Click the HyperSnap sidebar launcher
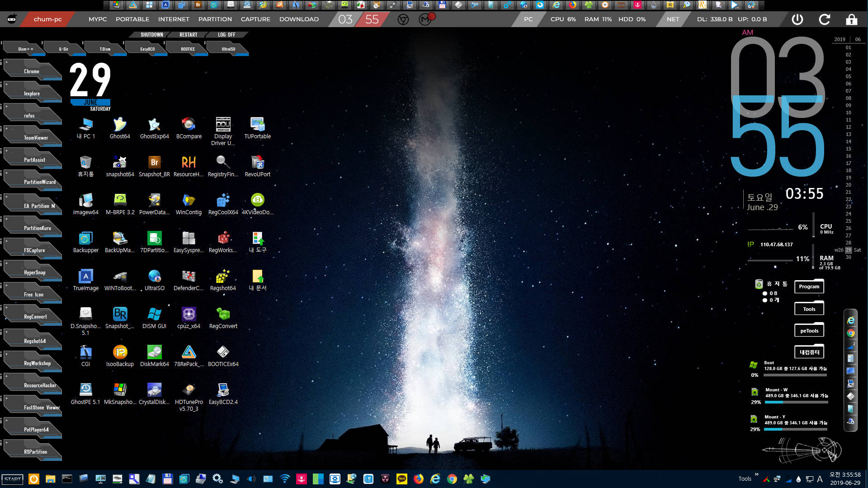 coord(33,272)
